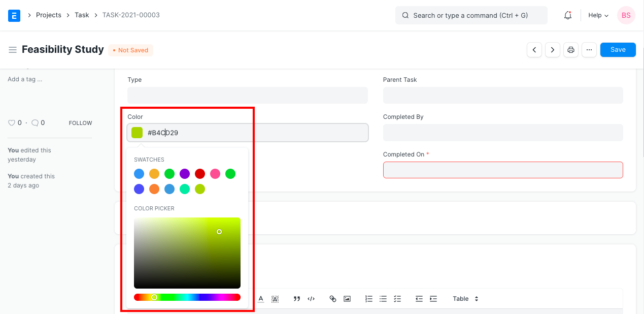Toggle a checklist in the editor
This screenshot has height=314, width=644.
point(397,299)
